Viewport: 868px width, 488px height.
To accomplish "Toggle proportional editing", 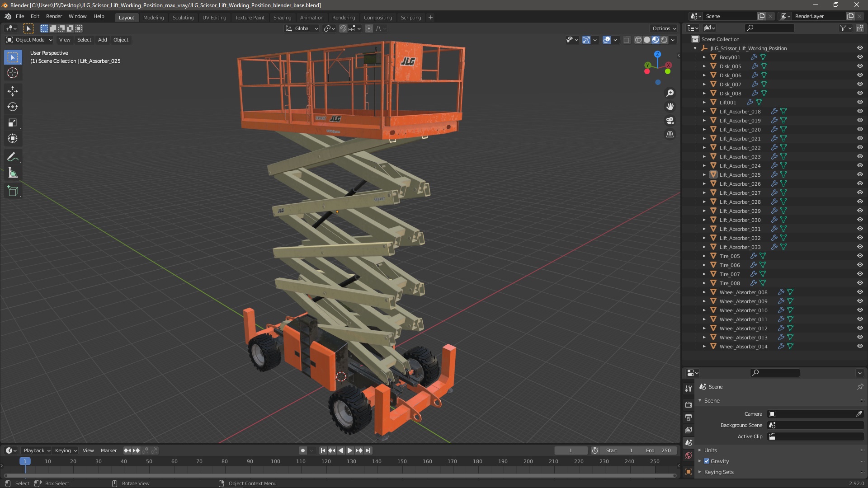I will (369, 28).
